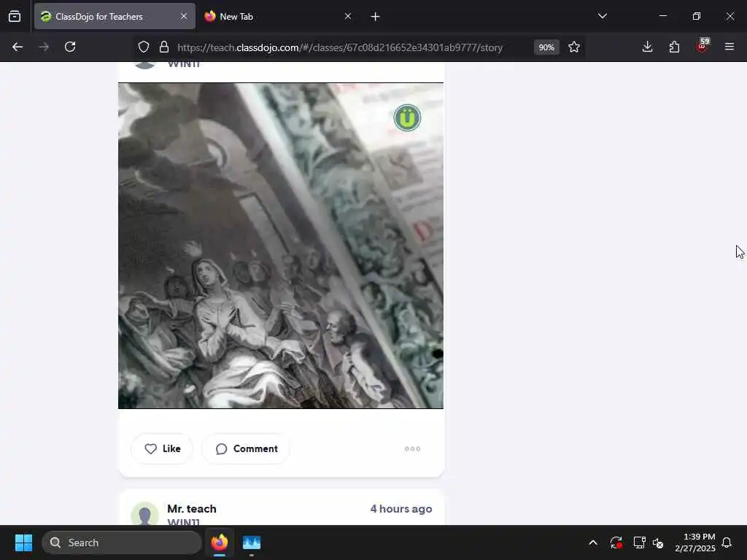Screen dimensions: 747x560
Task: Click the taskbar Search box
Action: (122, 542)
